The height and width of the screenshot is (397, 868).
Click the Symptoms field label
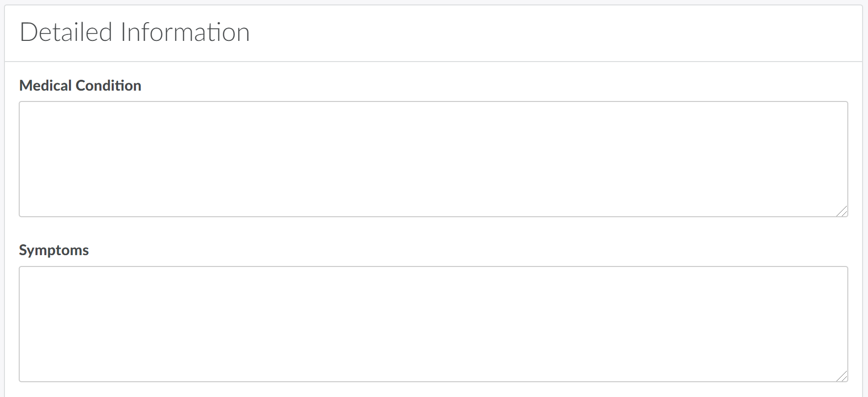click(x=54, y=250)
